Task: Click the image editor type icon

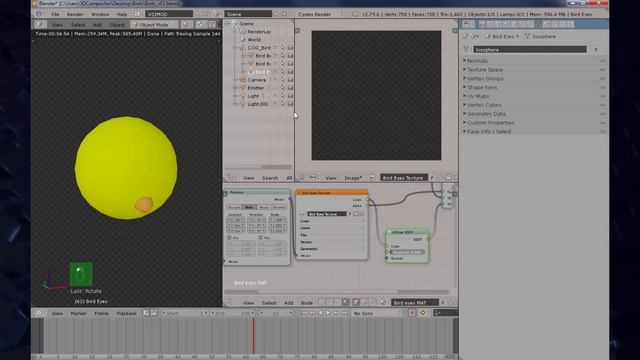Action: click(301, 178)
